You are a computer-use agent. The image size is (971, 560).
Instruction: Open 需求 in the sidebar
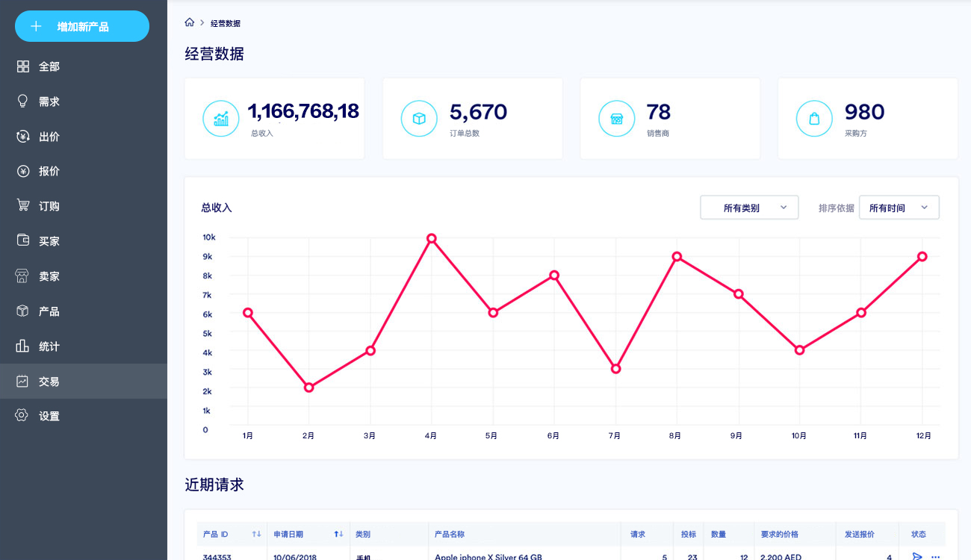pyautogui.click(x=49, y=102)
